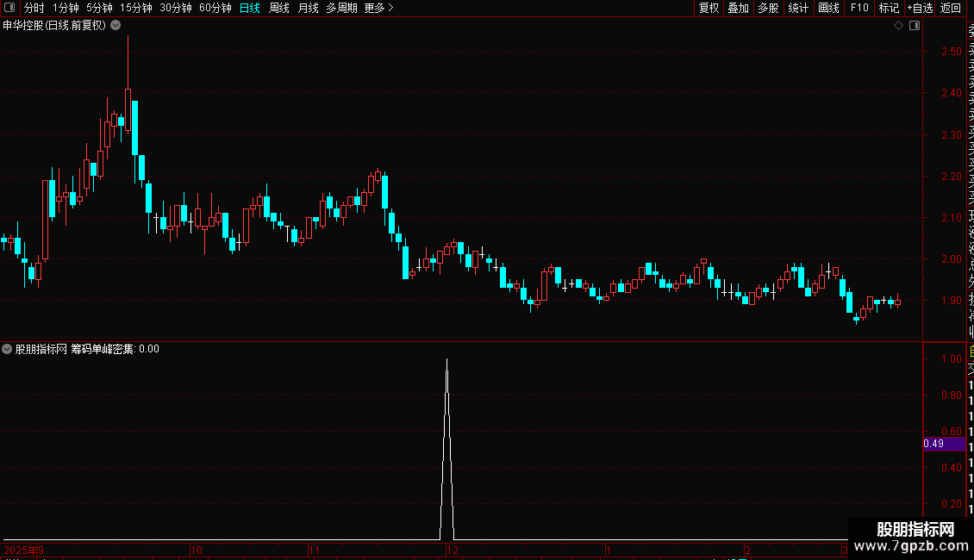The width and height of the screenshot is (974, 560).
Task: Click the month 2 date axis marker
Action: pyautogui.click(x=748, y=550)
